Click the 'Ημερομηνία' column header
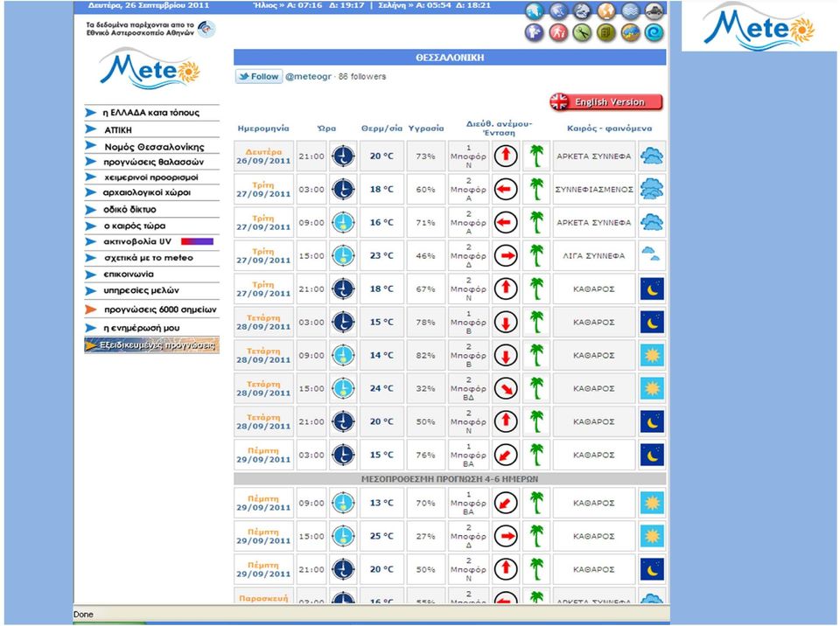Viewport: 840px width, 626px height. pos(263,129)
